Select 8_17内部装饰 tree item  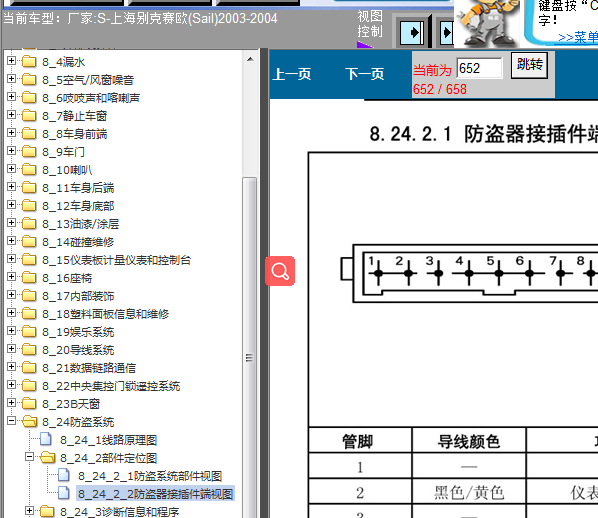pyautogui.click(x=78, y=296)
